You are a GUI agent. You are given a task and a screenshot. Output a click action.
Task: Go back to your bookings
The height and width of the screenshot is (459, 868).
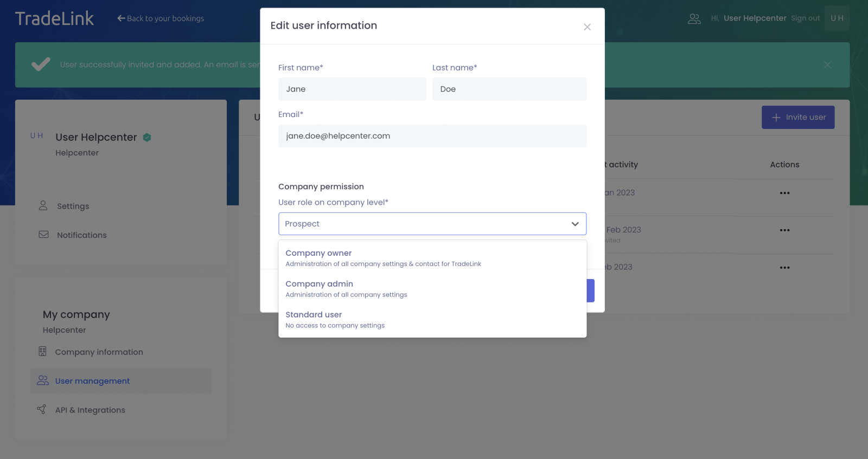[x=161, y=18]
